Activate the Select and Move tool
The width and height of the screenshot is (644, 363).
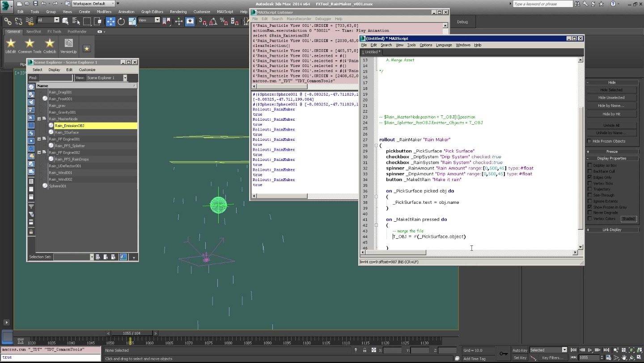(x=110, y=21)
